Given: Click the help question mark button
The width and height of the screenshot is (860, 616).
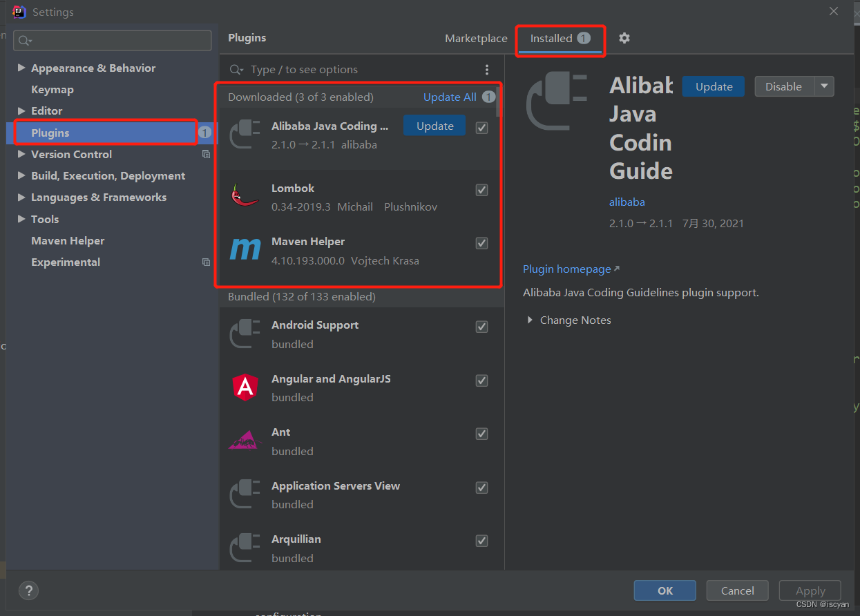Looking at the screenshot, I should (28, 590).
